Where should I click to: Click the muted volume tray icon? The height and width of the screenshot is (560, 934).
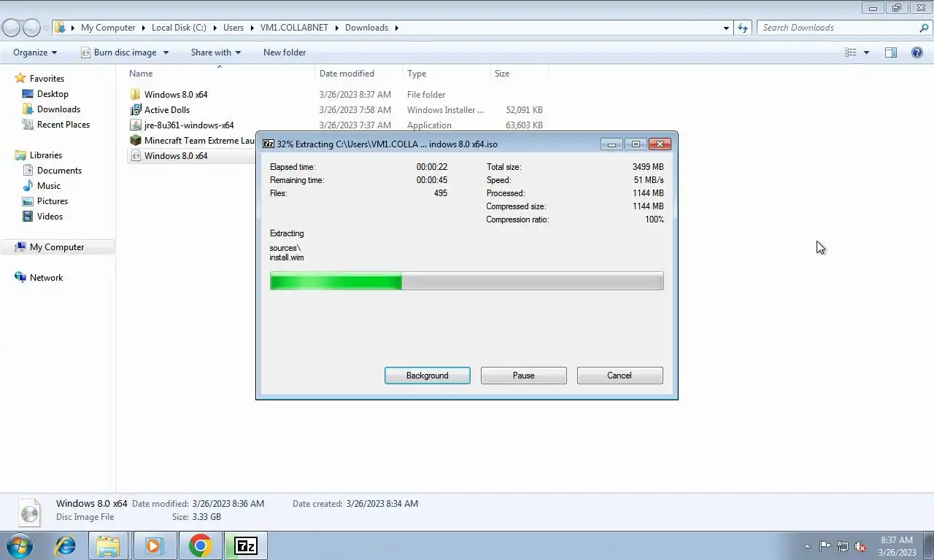860,546
